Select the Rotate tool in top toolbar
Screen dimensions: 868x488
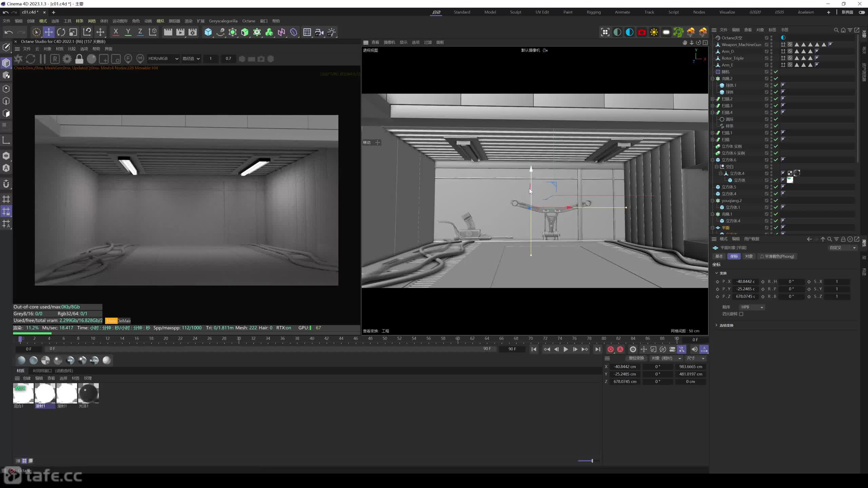61,32
